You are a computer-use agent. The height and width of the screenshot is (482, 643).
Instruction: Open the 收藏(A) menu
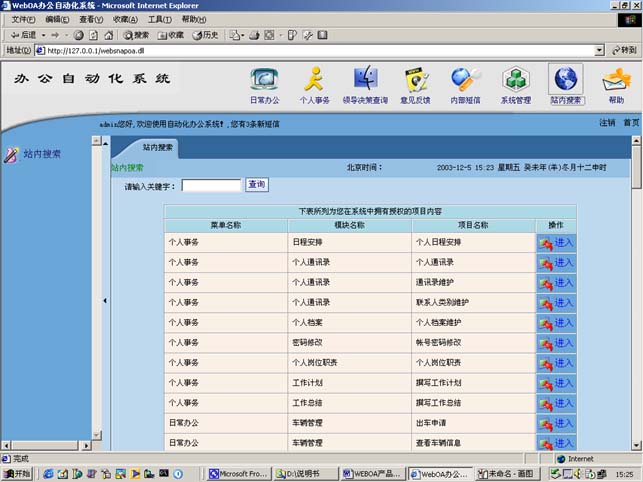click(x=125, y=19)
